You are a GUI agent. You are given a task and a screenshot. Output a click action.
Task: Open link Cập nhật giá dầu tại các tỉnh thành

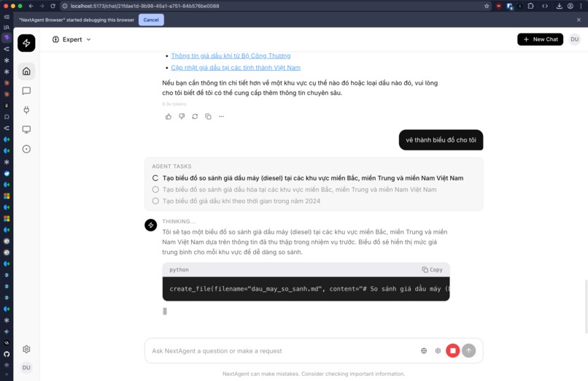point(236,67)
